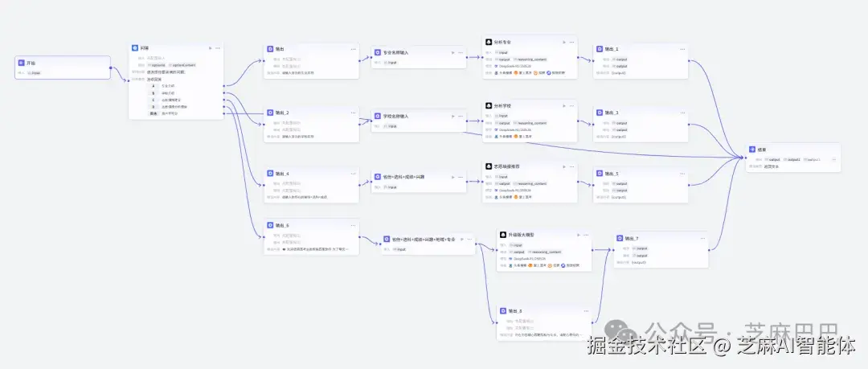Click the 省份+选科+成绩+兴趣+地域+专业 node icon

(387, 240)
